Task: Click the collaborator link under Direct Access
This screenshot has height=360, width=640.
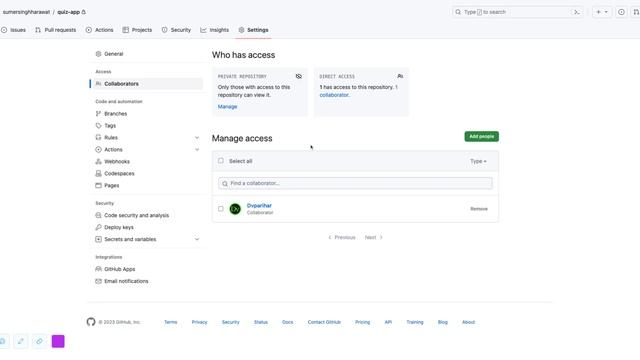Action: click(334, 95)
